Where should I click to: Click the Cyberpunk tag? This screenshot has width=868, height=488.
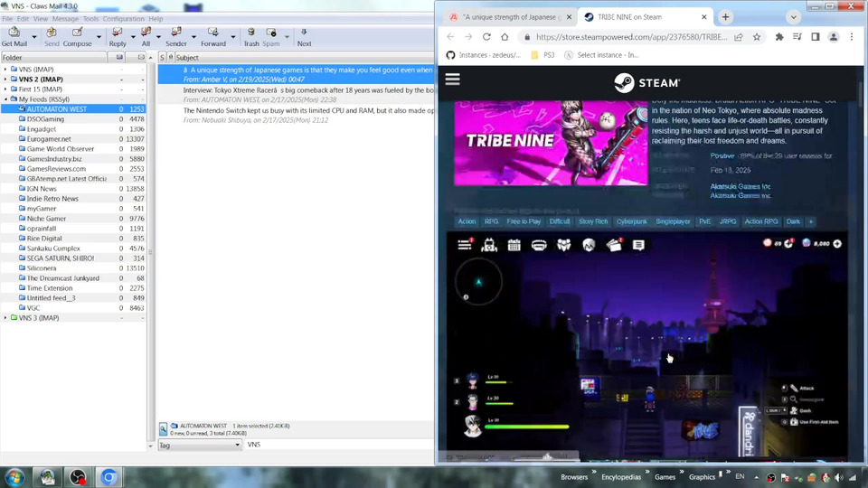tap(632, 221)
